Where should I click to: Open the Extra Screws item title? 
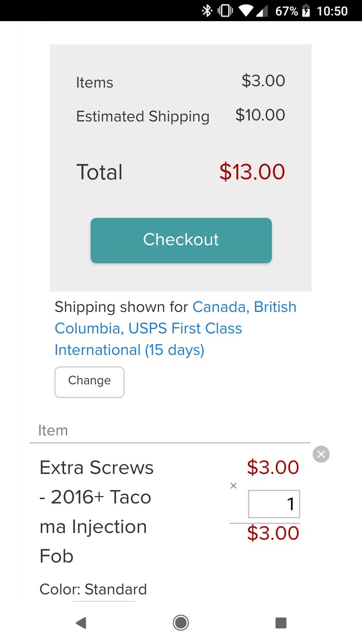pos(97,512)
